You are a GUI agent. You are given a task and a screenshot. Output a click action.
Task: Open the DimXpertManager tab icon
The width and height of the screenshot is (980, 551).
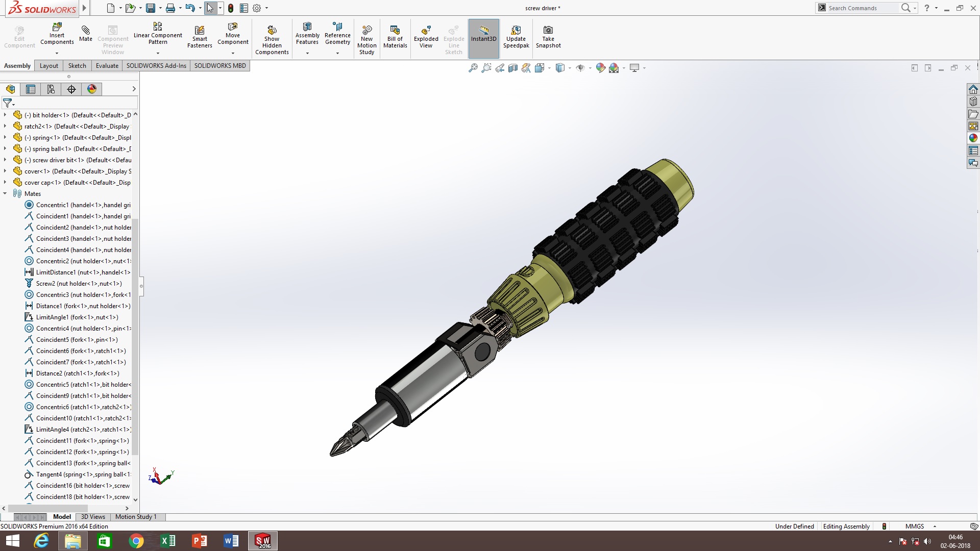71,89
